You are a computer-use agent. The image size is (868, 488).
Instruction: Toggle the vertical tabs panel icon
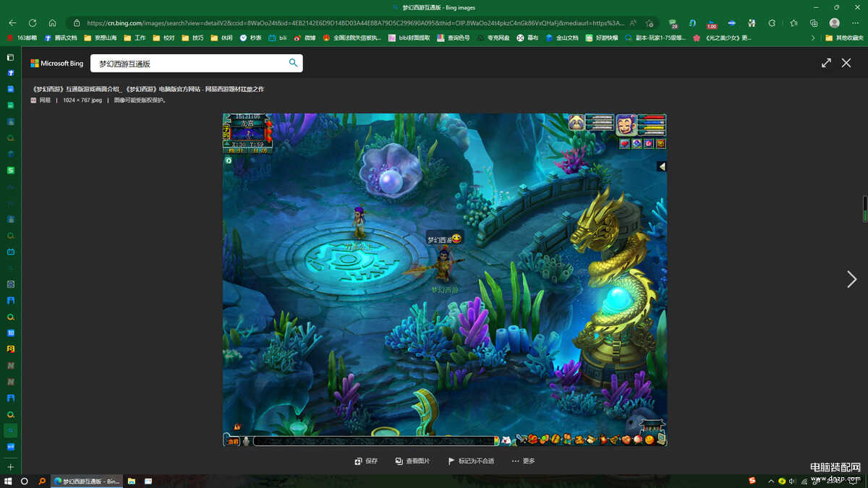click(10, 57)
